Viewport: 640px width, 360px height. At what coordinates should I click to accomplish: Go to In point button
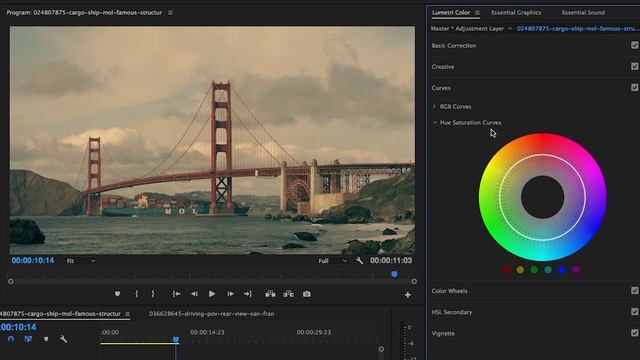pos(176,294)
